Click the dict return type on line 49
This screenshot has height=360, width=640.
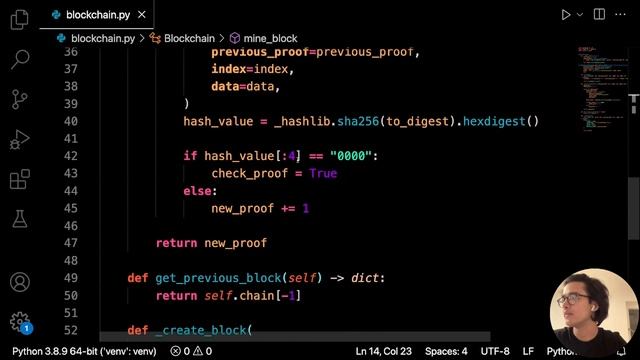[x=365, y=278]
